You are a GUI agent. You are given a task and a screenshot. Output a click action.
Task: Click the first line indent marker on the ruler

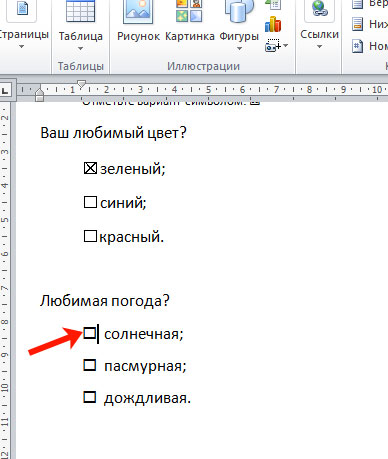click(81, 84)
